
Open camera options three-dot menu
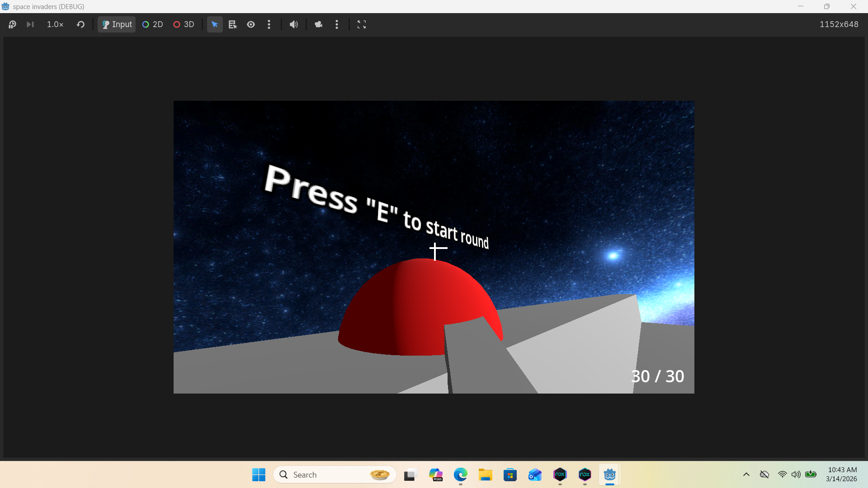click(x=337, y=24)
